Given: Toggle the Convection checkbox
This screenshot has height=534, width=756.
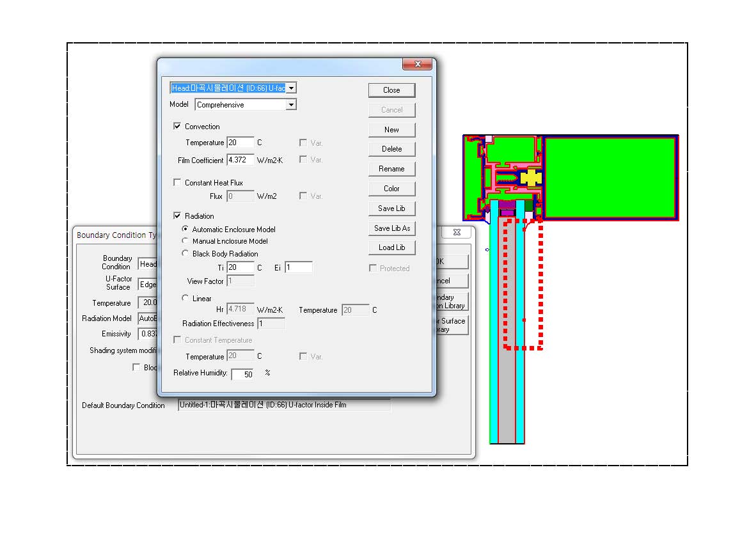Looking at the screenshot, I should (x=177, y=127).
